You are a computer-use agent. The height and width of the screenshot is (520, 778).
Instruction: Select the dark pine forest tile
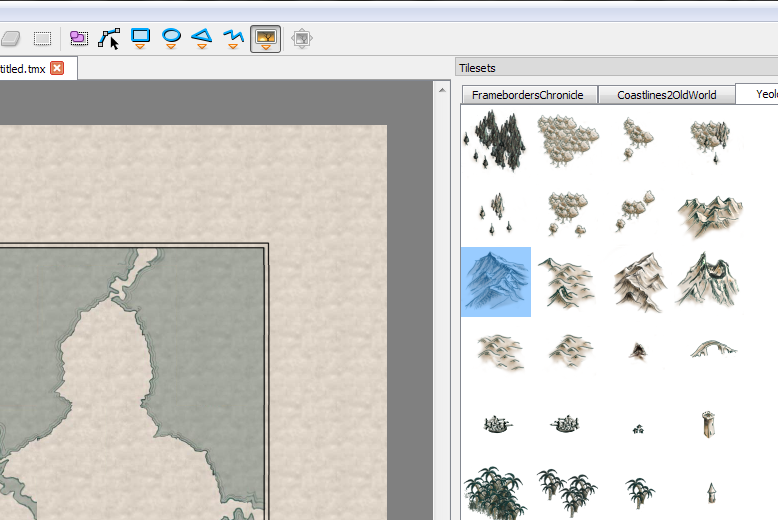click(x=495, y=140)
